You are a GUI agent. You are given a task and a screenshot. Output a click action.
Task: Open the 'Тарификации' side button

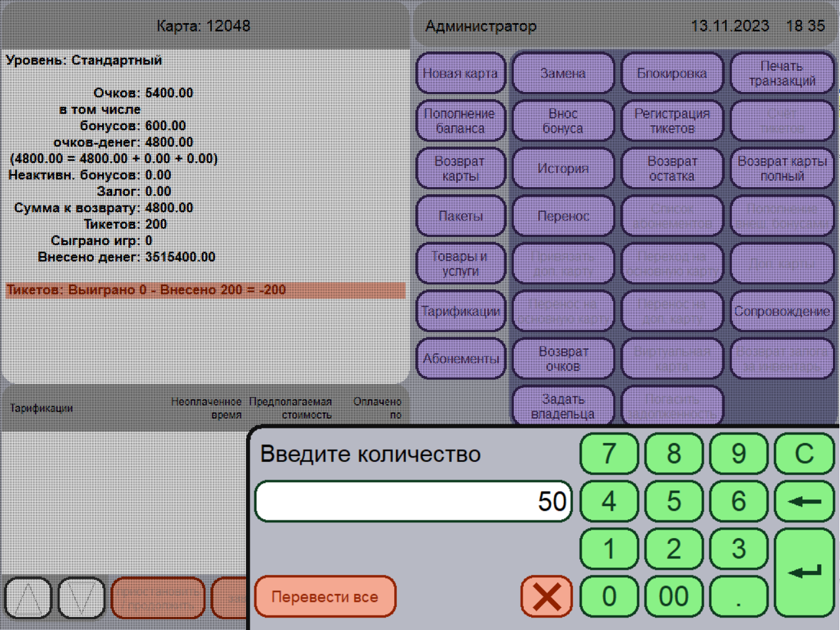click(x=460, y=311)
